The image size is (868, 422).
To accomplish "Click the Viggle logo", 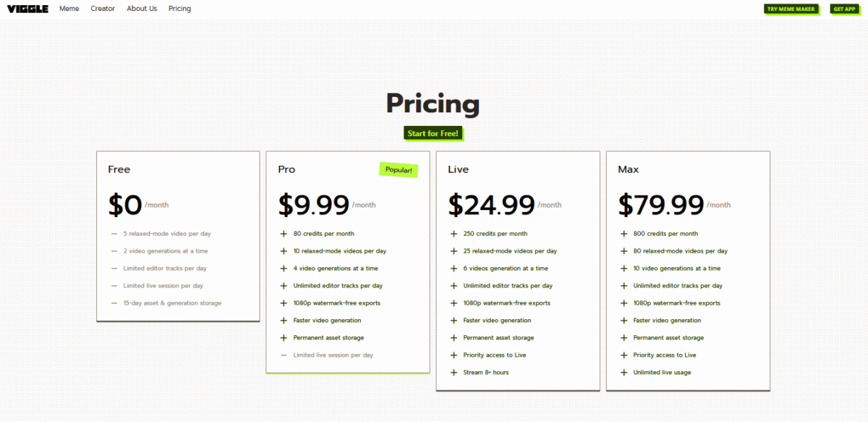I will pos(28,9).
